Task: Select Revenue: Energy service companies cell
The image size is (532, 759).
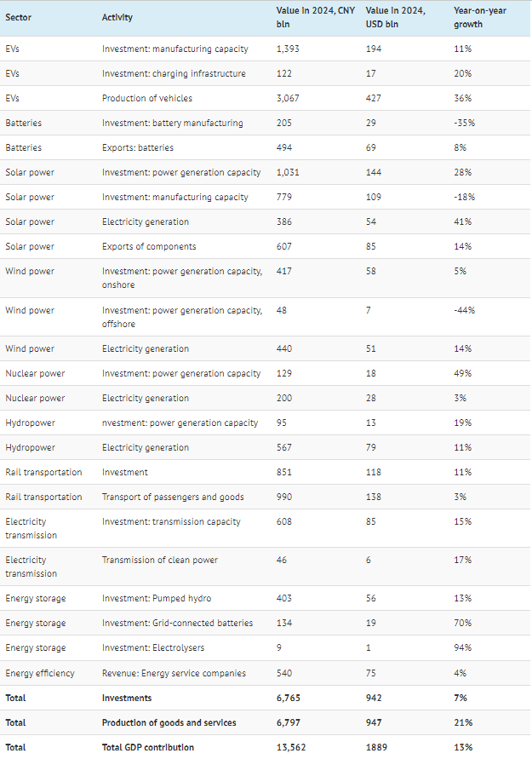Action: (174, 673)
